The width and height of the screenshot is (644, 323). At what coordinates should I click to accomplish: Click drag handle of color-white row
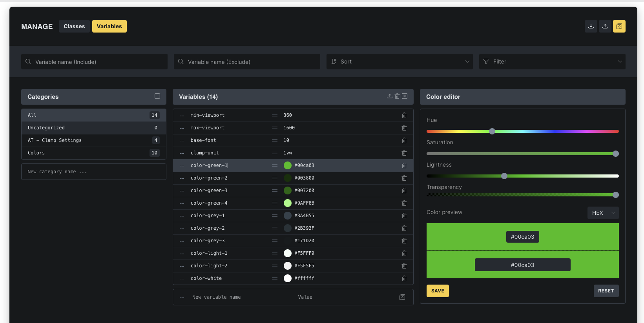click(x=275, y=278)
